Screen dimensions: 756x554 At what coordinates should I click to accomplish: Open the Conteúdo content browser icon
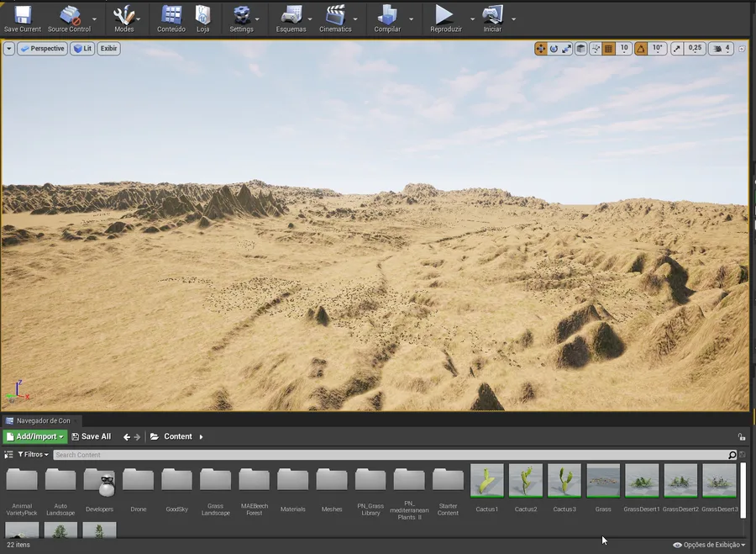171,15
